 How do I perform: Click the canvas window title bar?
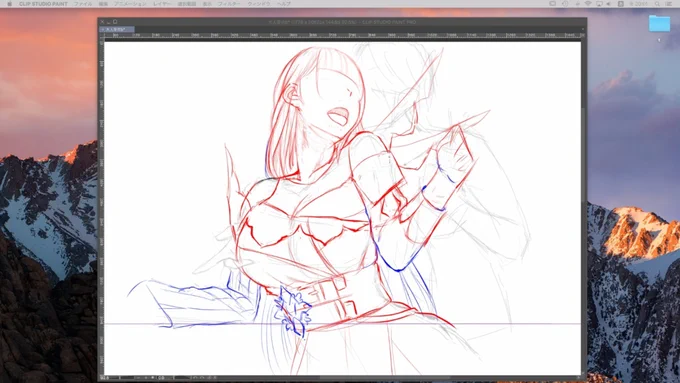(342, 22)
